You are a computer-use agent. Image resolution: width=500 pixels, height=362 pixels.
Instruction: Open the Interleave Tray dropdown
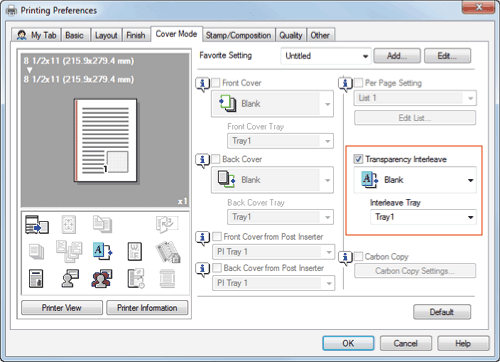pos(423,217)
